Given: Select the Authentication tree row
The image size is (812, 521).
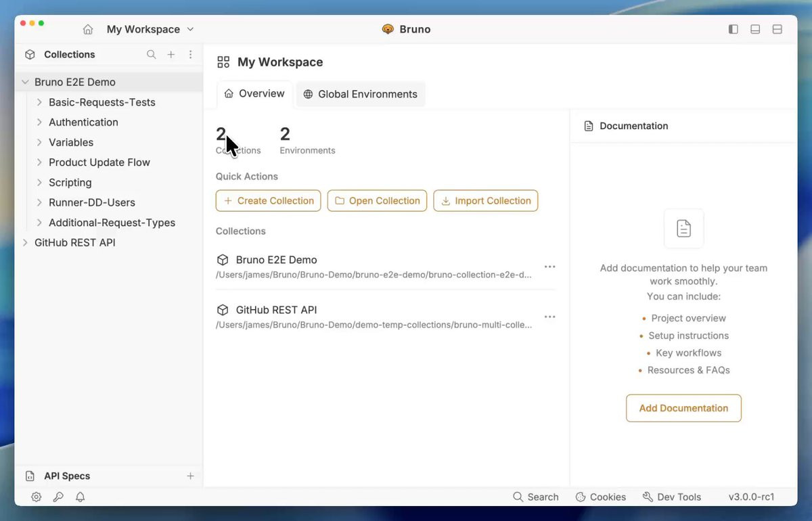Looking at the screenshot, I should [108, 122].
